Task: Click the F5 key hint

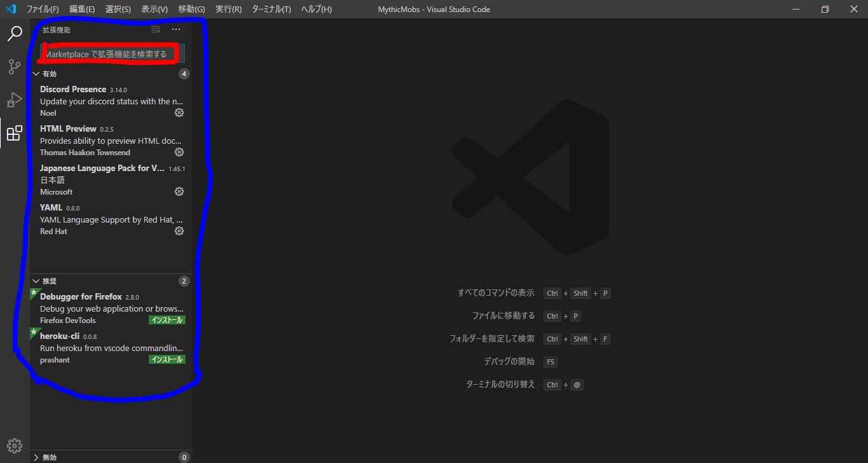Action: pyautogui.click(x=550, y=362)
